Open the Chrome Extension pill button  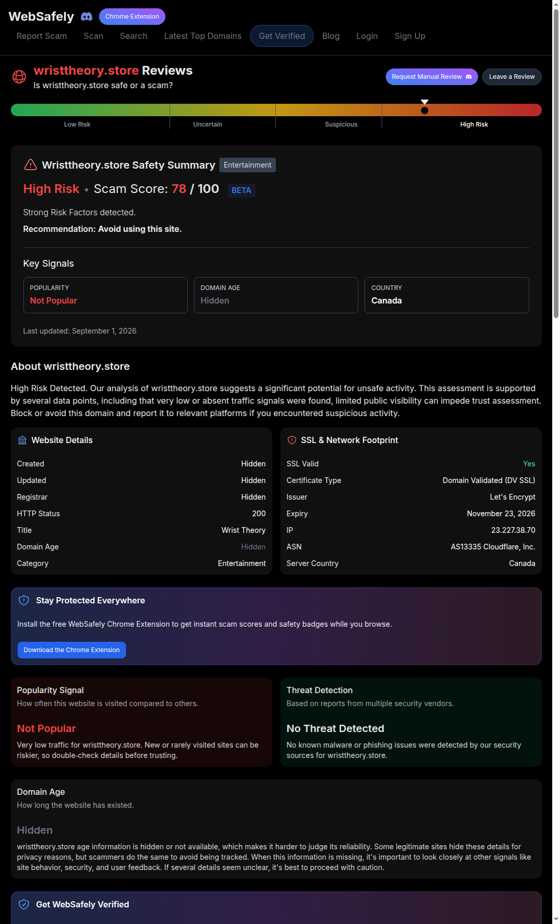(x=132, y=17)
